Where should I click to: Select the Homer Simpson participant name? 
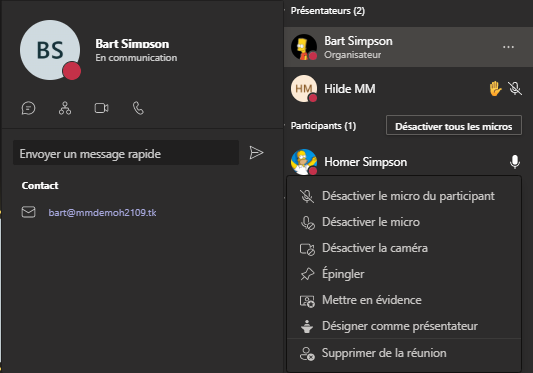pos(365,162)
